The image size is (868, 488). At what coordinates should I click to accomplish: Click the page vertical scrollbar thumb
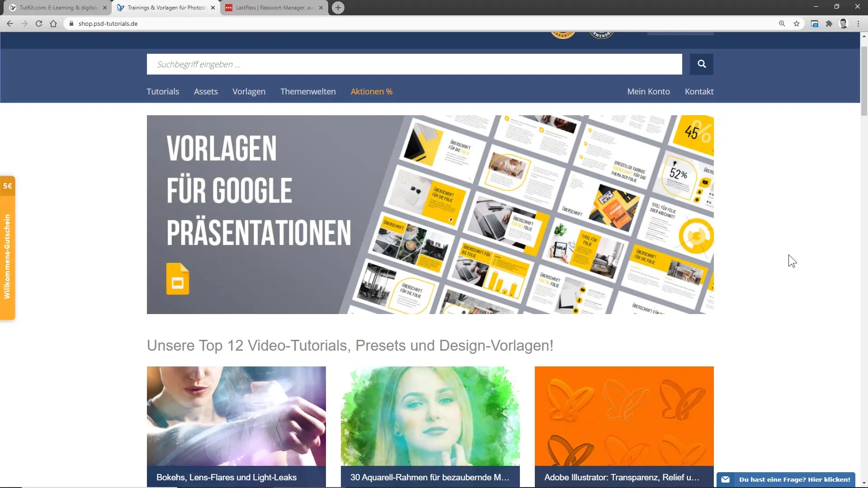tap(864, 80)
